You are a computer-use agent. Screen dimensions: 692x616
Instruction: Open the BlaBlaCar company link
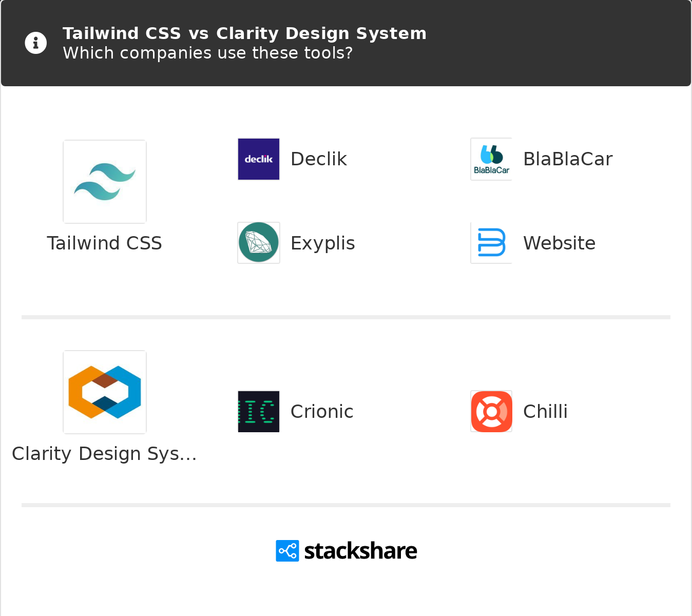click(x=567, y=159)
